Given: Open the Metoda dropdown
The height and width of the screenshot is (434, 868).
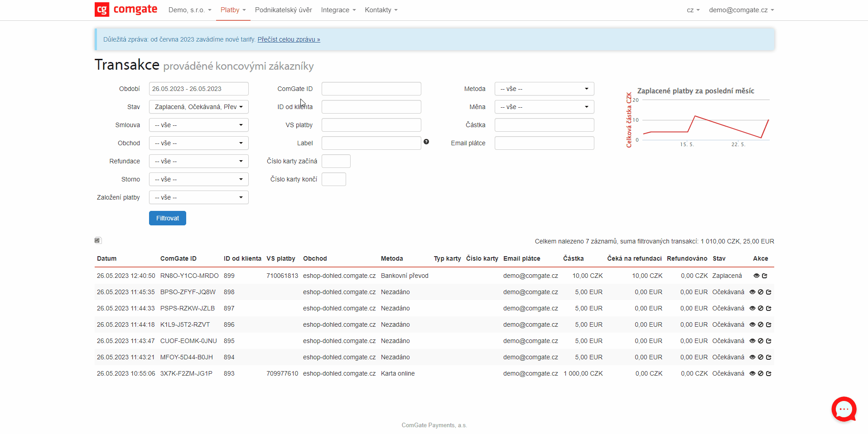Looking at the screenshot, I should [545, 89].
